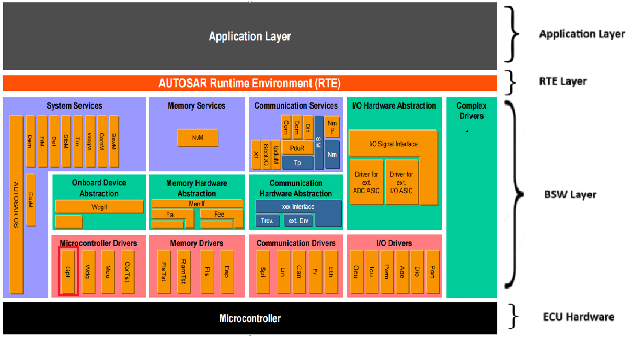Select the Application Layer block
Image resolution: width=644 pixels, height=344 pixels.
(x=249, y=37)
